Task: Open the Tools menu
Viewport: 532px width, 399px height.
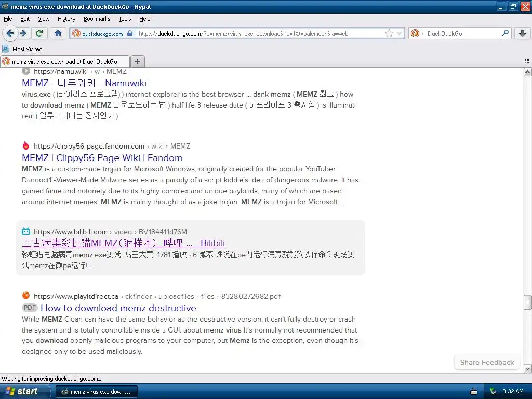Action: click(125, 19)
